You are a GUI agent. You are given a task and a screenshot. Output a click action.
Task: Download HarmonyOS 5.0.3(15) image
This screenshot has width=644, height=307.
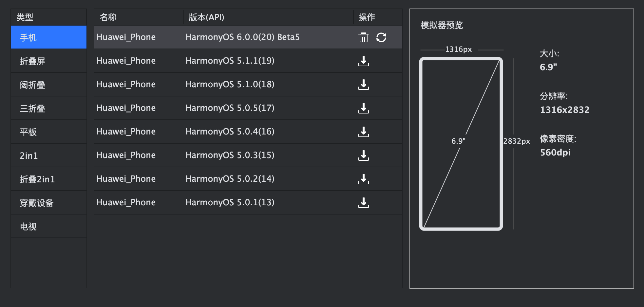click(363, 155)
